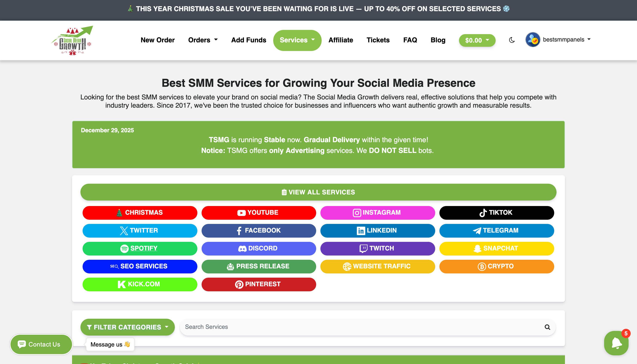Image resolution: width=637 pixels, height=364 pixels.
Task: Select the Instagram services category
Action: (x=377, y=213)
